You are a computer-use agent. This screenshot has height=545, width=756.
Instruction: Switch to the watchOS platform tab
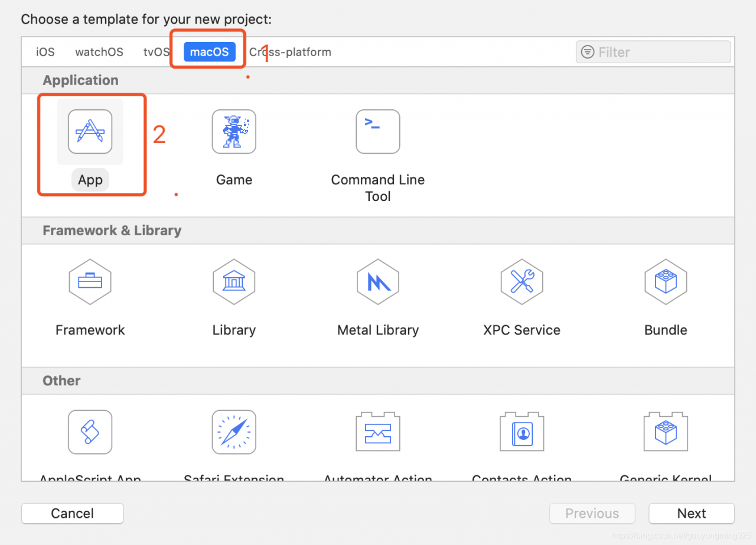tap(99, 52)
